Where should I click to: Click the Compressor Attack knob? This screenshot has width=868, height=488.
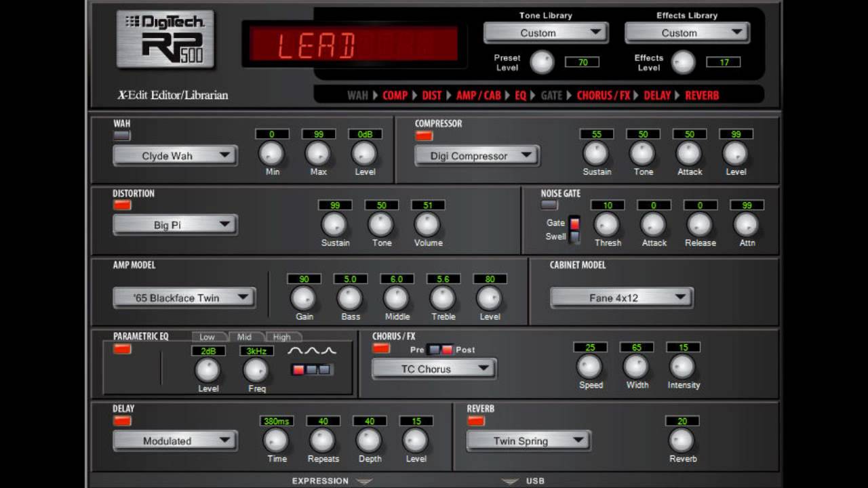point(689,154)
